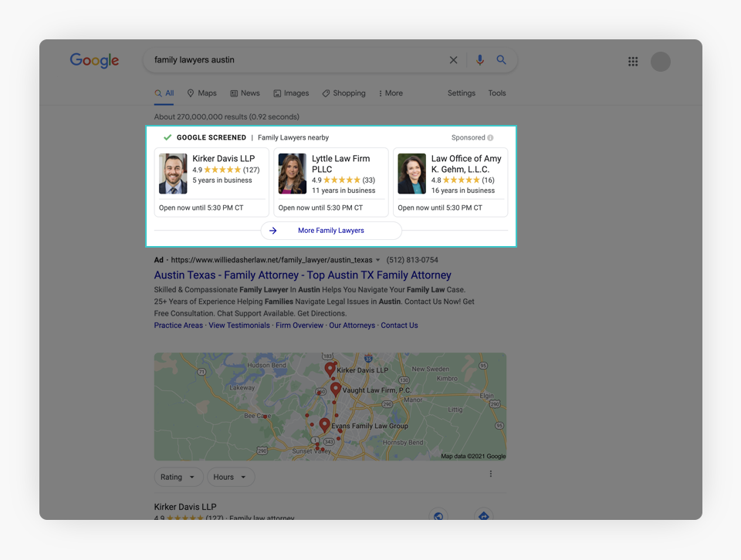This screenshot has height=560, width=741.
Task: Click the three-dot options above results list
Action: coord(490,474)
